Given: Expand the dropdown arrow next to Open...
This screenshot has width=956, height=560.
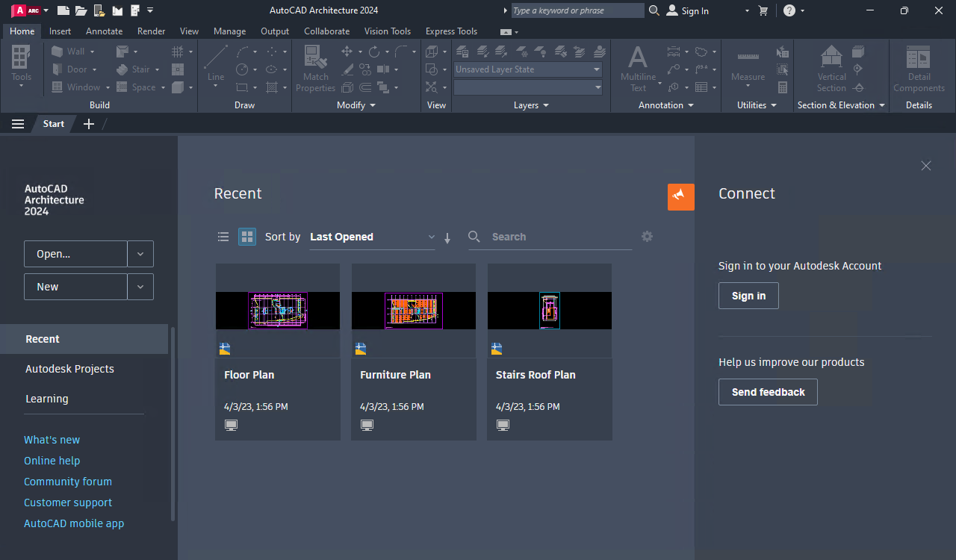Looking at the screenshot, I should [x=140, y=254].
